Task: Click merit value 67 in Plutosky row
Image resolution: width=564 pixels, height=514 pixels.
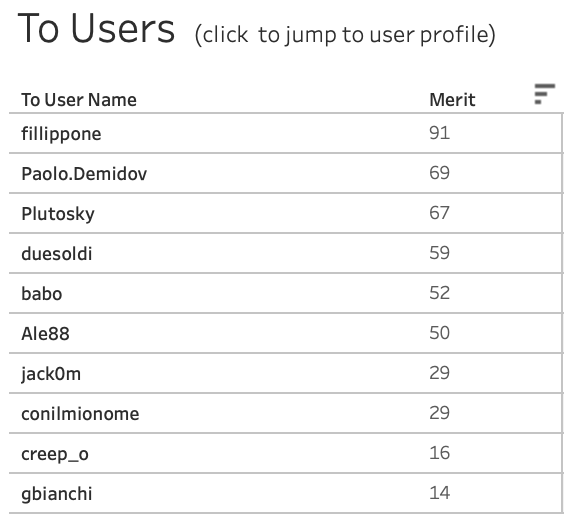Action: (x=439, y=213)
